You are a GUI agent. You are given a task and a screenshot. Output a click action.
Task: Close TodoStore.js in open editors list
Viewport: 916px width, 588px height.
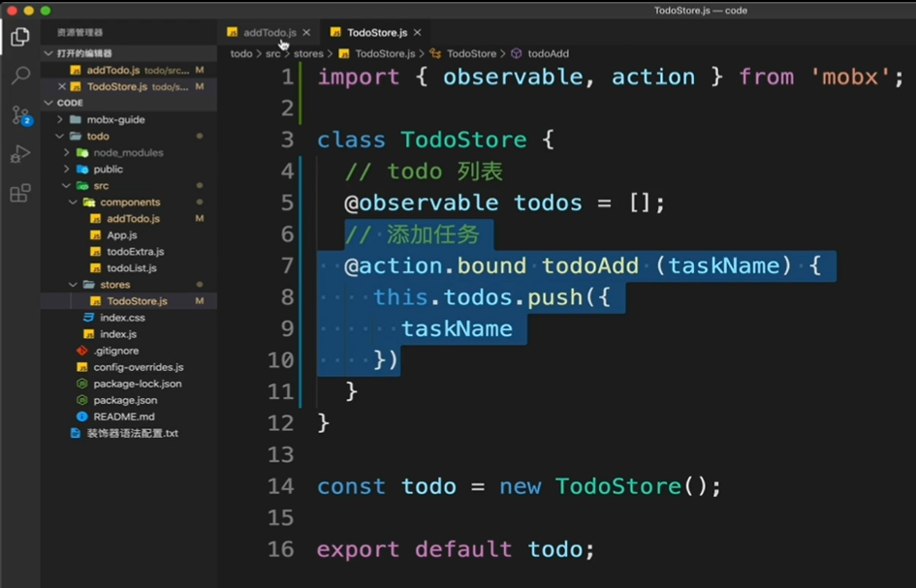62,86
